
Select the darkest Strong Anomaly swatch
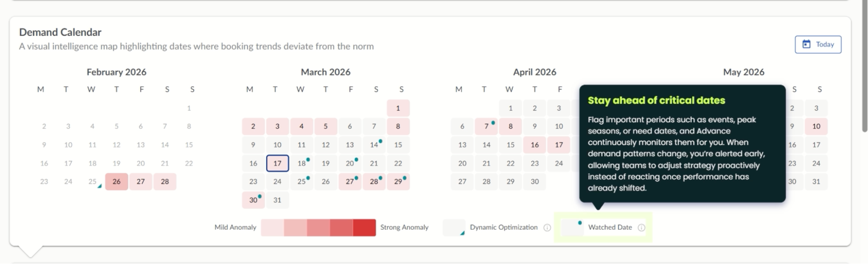point(364,228)
